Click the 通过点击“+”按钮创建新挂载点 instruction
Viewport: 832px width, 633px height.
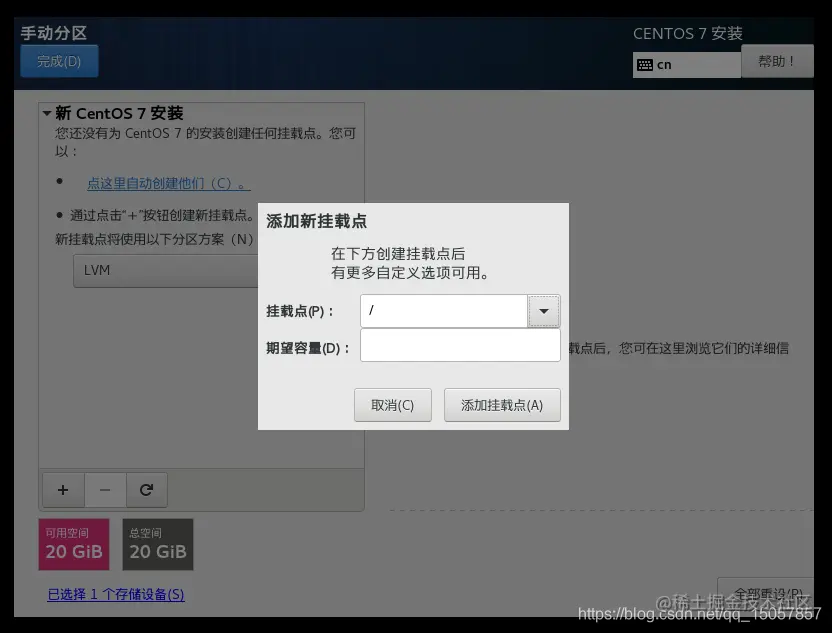coord(161,215)
